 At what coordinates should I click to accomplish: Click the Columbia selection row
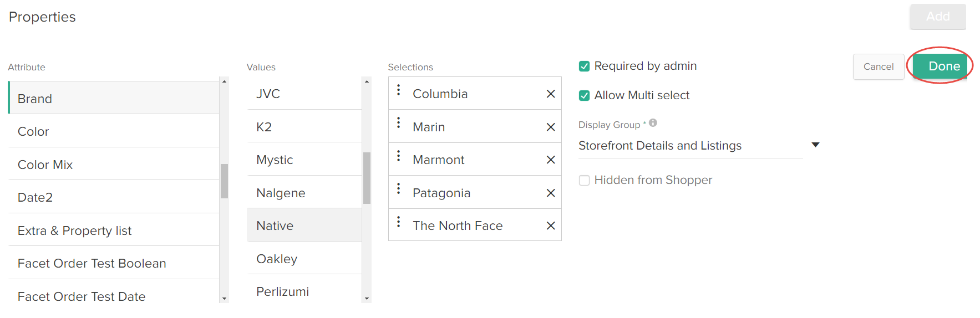pyautogui.click(x=475, y=94)
